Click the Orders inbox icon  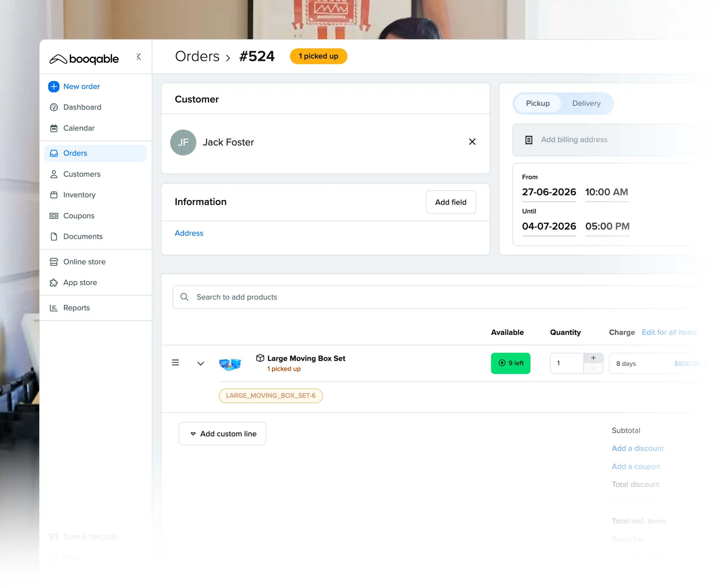[x=53, y=153]
